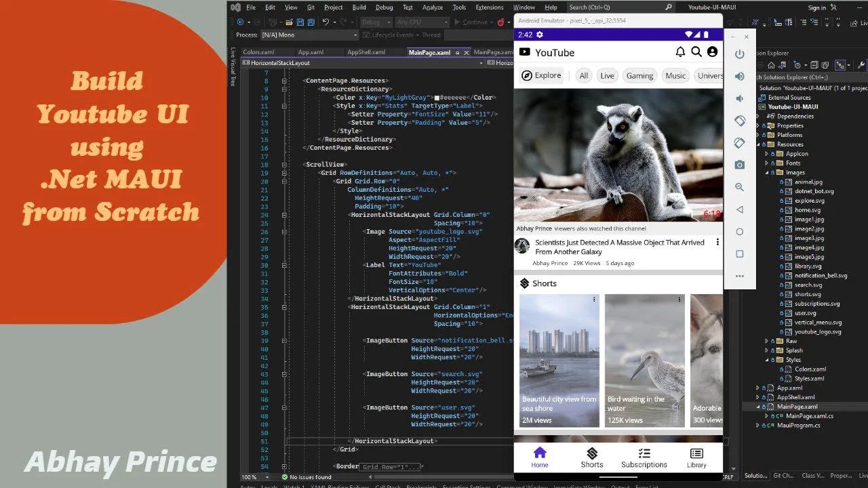Open youtube_logo.svg in Solution Explorer
Viewport: 868px width, 488px height.
817,332
